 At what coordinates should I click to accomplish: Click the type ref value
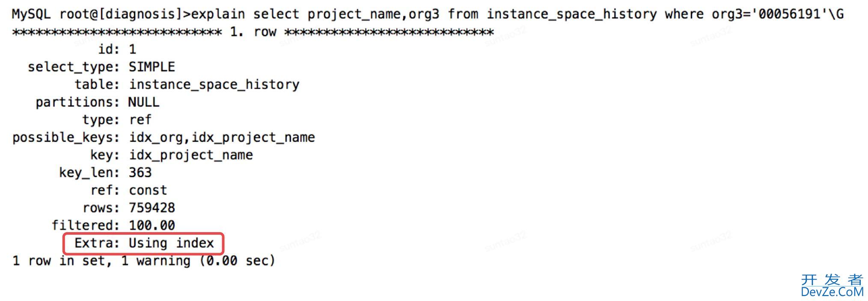tap(140, 120)
